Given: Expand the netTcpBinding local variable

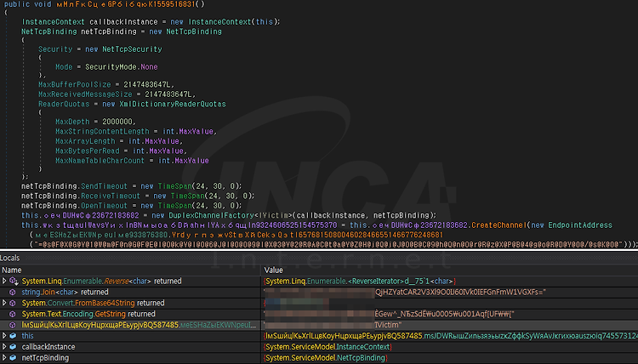Looking at the screenshot, I should pos(4,358).
